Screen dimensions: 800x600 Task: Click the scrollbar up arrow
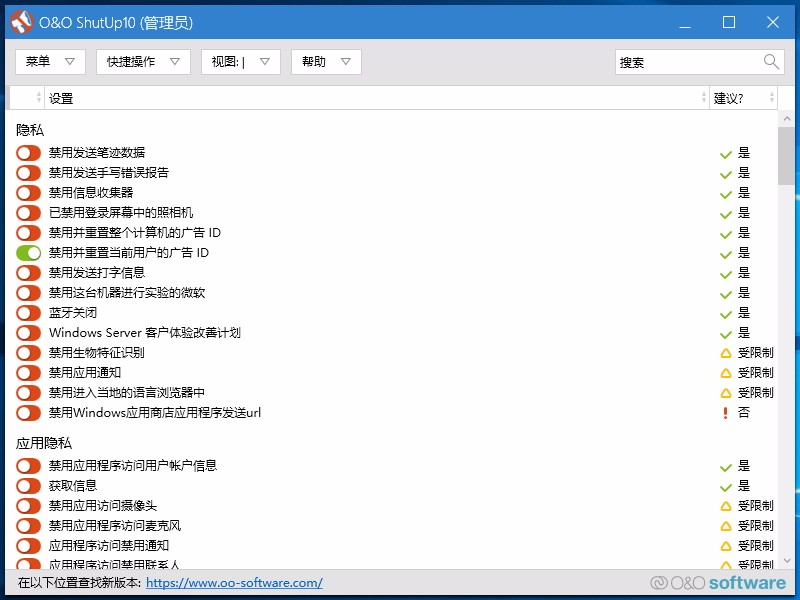pyautogui.click(x=786, y=119)
